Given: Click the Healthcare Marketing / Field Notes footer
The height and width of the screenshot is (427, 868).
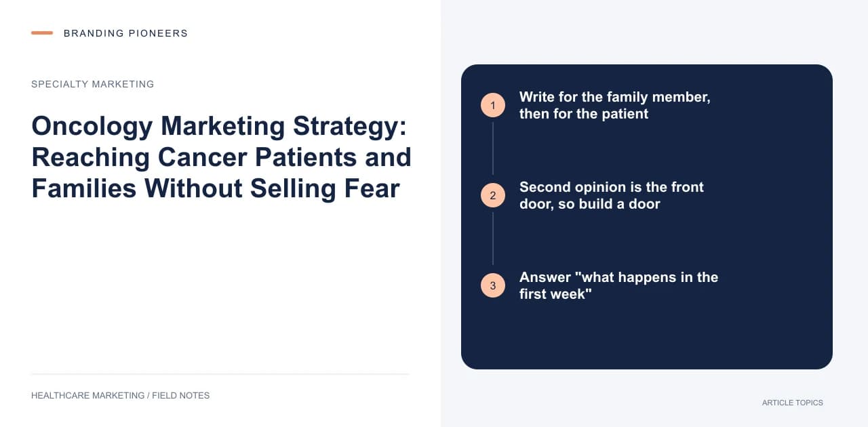Looking at the screenshot, I should click(121, 395).
